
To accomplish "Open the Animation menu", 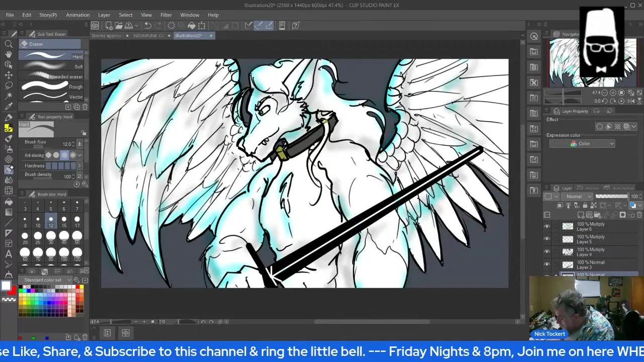I will click(77, 15).
